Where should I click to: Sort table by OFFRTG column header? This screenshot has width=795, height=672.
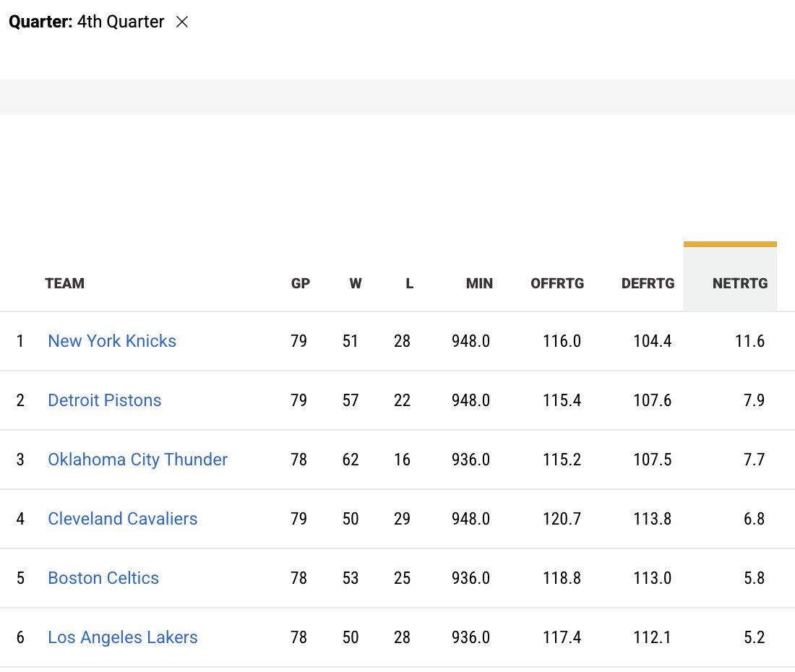pos(557,283)
